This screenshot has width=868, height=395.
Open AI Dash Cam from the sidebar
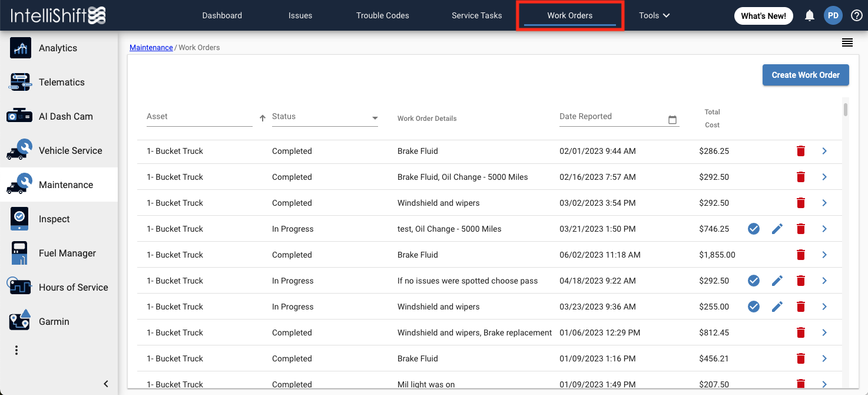point(65,116)
